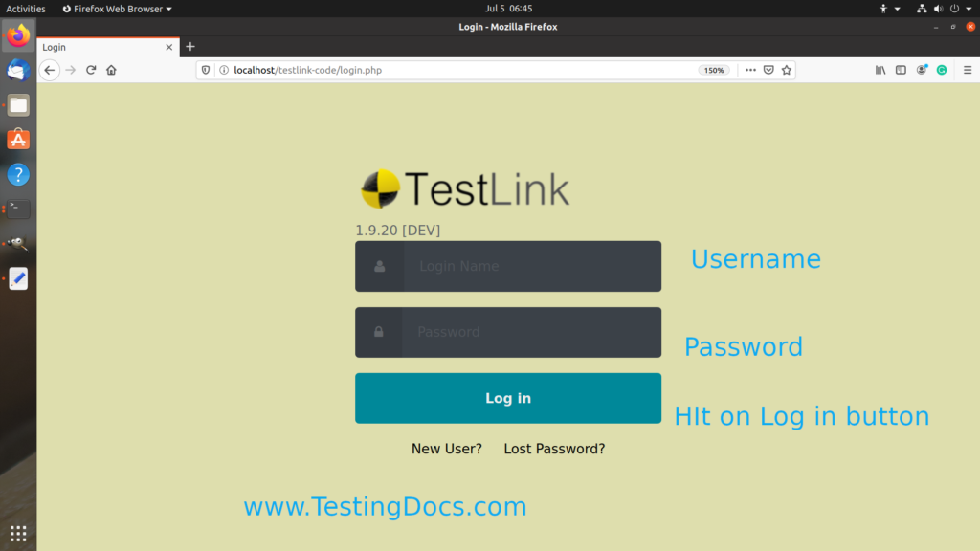This screenshot has height=551, width=980.
Task: Open the Terminal from the dock
Action: pyautogui.click(x=17, y=209)
